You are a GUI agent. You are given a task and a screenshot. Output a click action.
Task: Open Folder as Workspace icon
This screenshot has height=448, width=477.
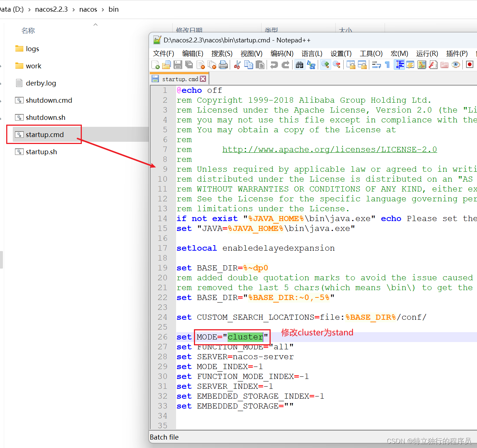pyautogui.click(x=444, y=65)
